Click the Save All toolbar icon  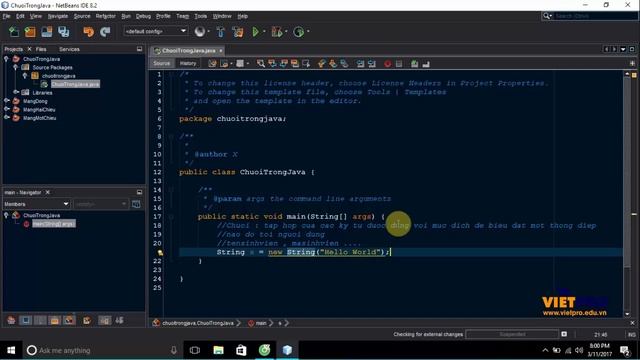(x=63, y=32)
